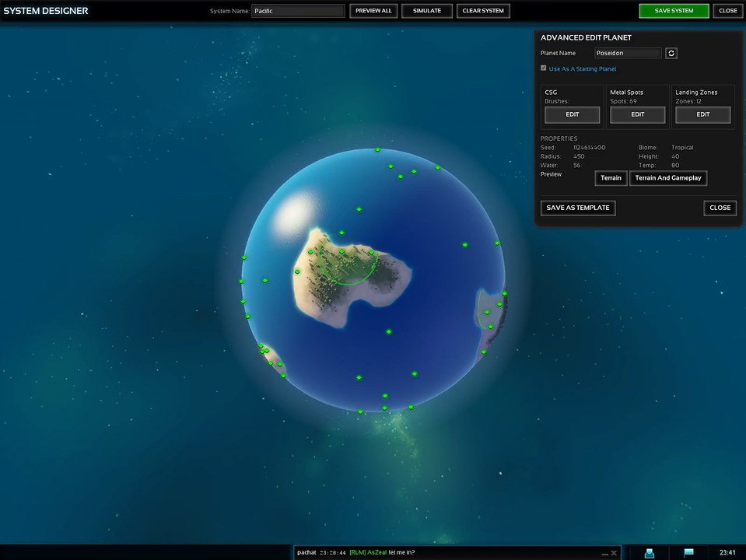Edit the Metal Spots
The width and height of the screenshot is (746, 560).
[x=638, y=114]
